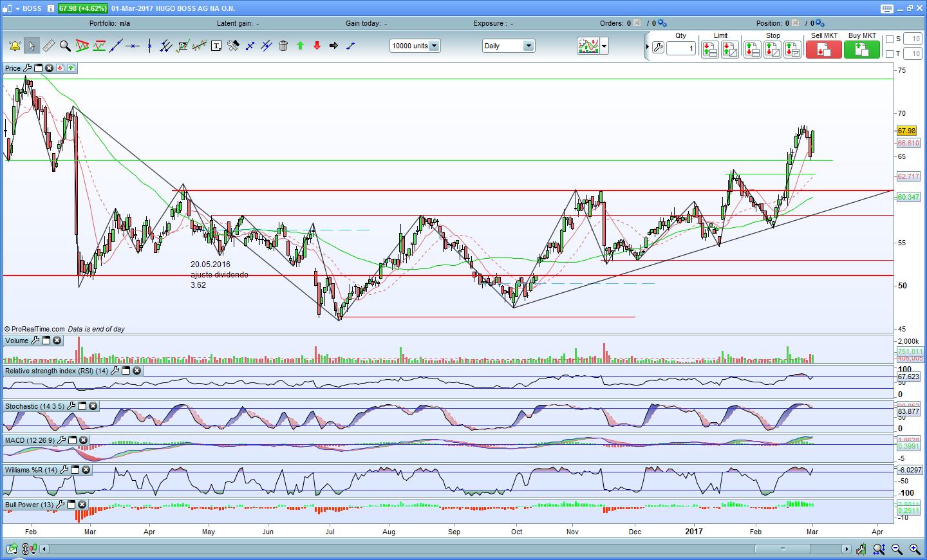Open the 10000 units dropdown

click(x=434, y=46)
